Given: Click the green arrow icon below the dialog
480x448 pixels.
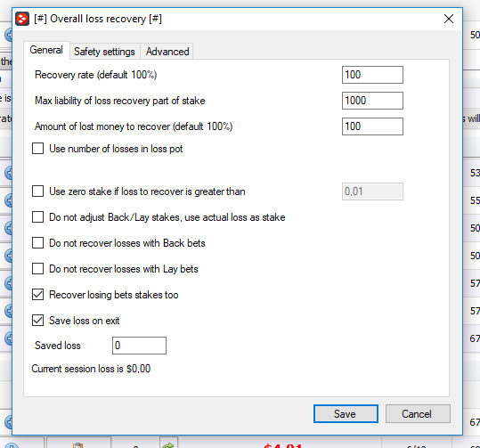Looking at the screenshot, I should click(x=168, y=444).
